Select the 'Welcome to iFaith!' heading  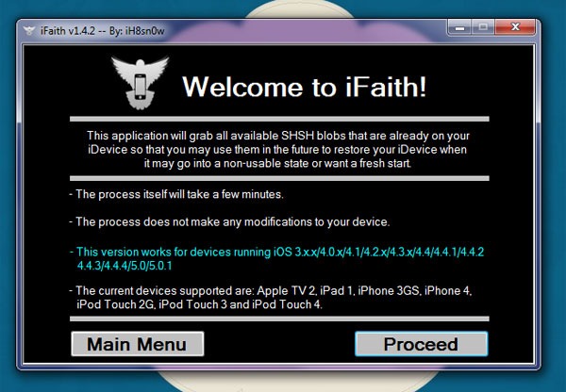[305, 87]
